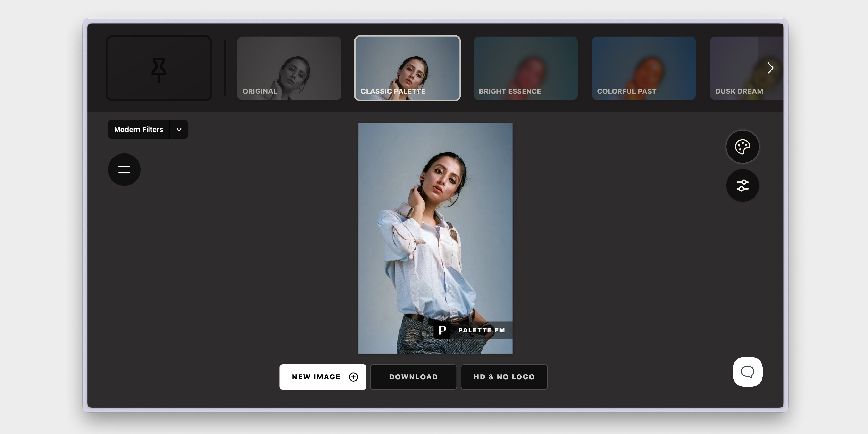Click the colorized portrait preview

435,238
